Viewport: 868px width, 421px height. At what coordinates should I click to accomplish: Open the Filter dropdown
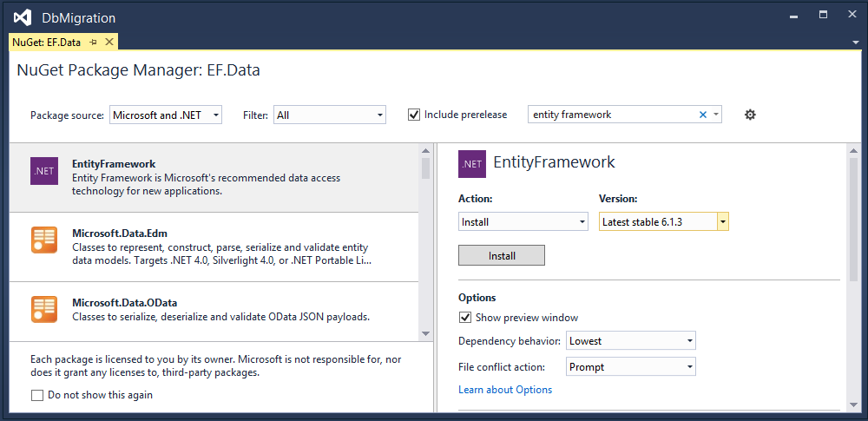point(329,115)
